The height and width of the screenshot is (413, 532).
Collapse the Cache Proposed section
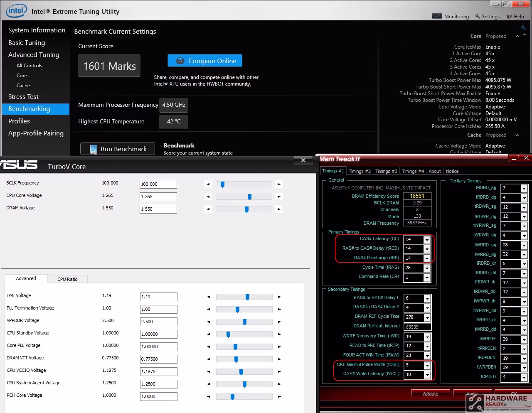[x=517, y=135]
